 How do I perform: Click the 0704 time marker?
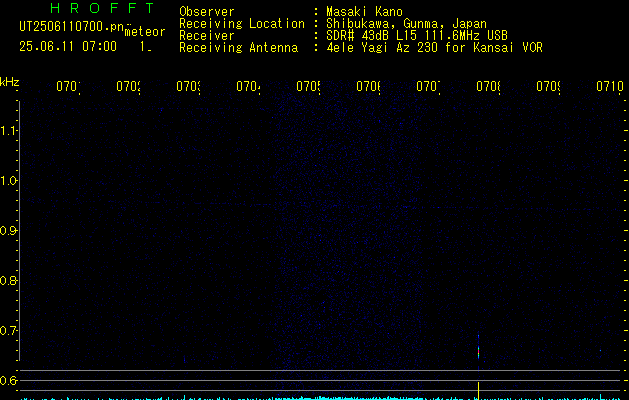(x=248, y=86)
